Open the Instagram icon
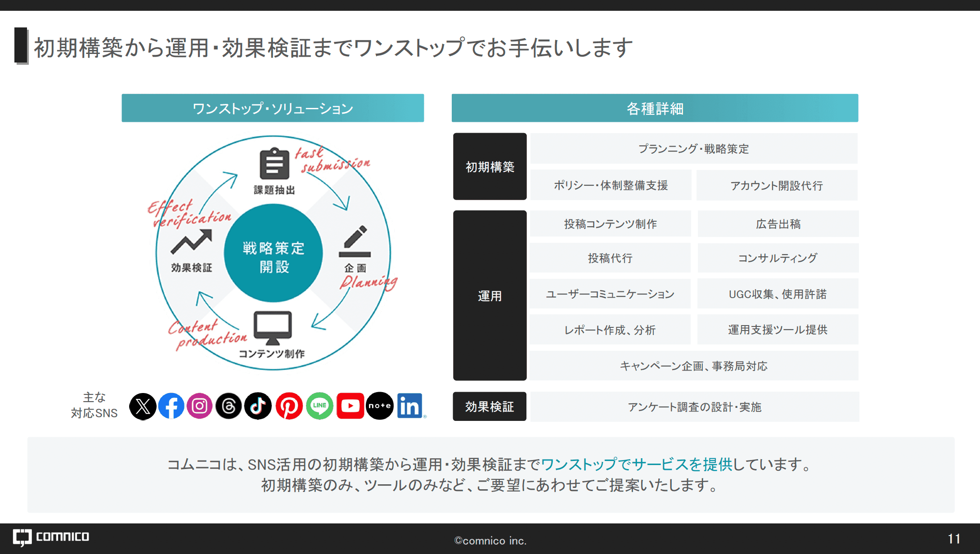 coord(200,406)
